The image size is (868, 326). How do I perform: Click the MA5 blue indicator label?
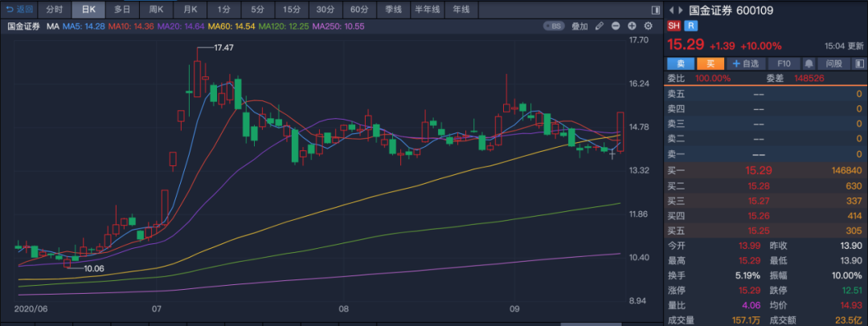[x=84, y=26]
